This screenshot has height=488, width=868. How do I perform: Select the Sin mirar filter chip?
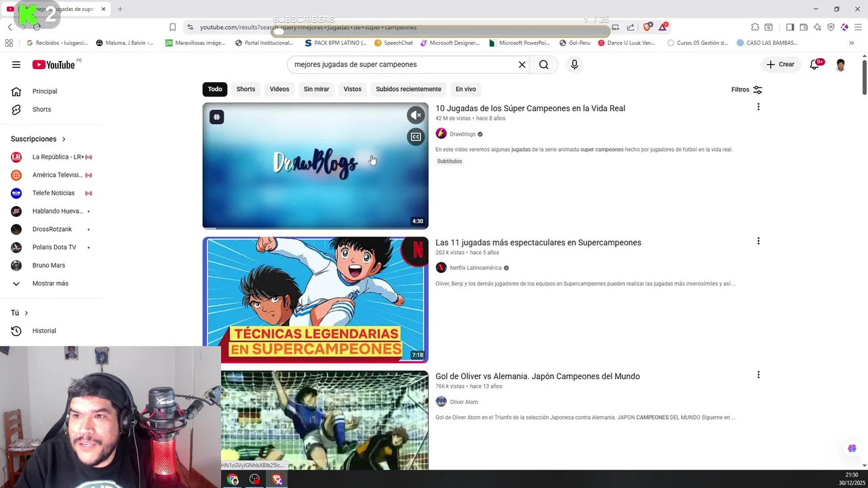(x=316, y=89)
